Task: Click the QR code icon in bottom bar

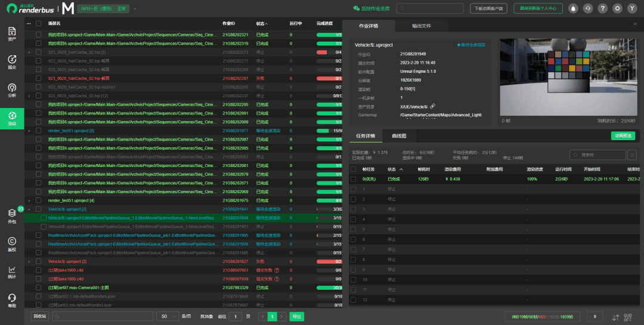Action: 627,317
